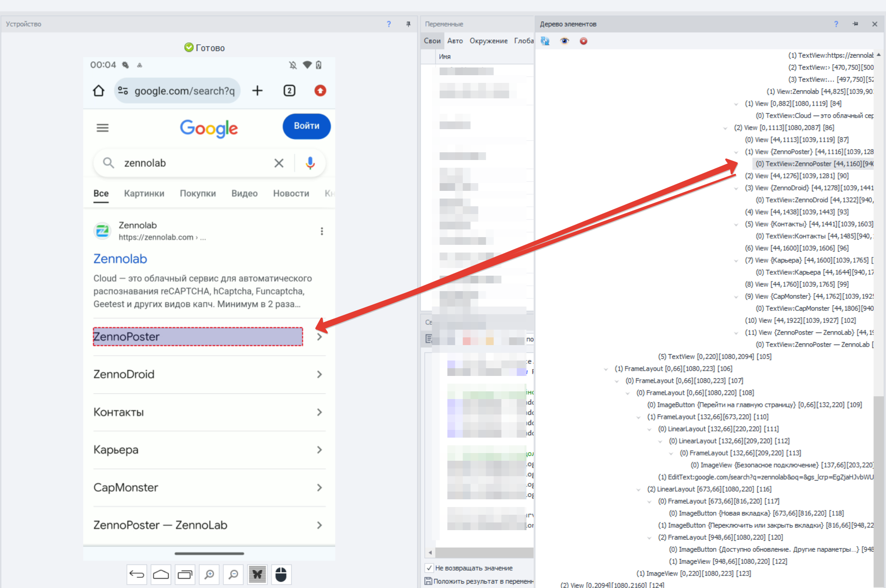Viewport: 886px width, 588px height.
Task: Open the ZennoDroid sitelink
Action: [124, 374]
